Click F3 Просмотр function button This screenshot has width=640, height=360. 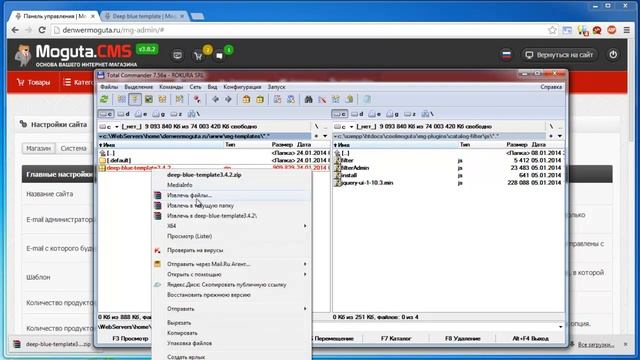[130, 338]
